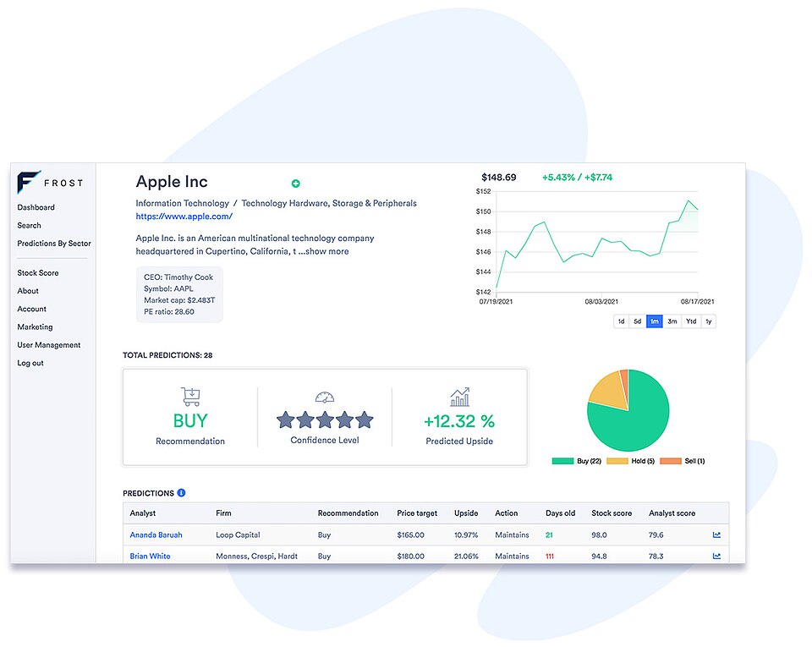
Task: Select the 5d chart time range
Action: 636,321
